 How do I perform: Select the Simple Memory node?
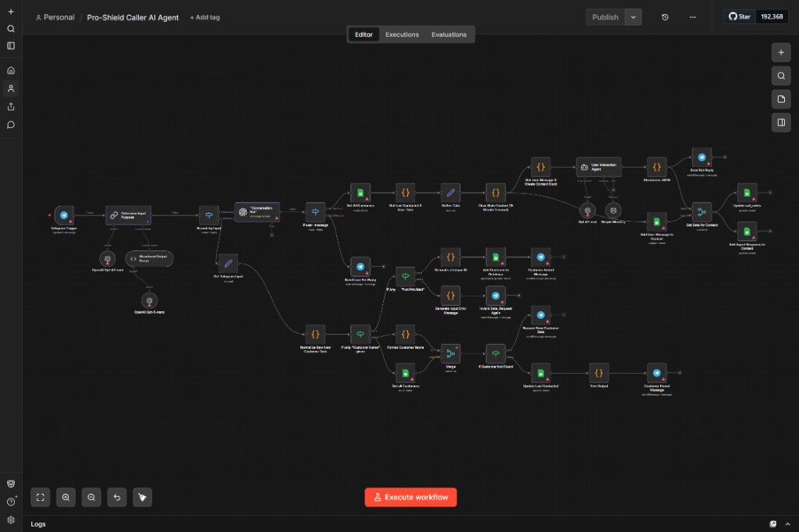tap(613, 210)
